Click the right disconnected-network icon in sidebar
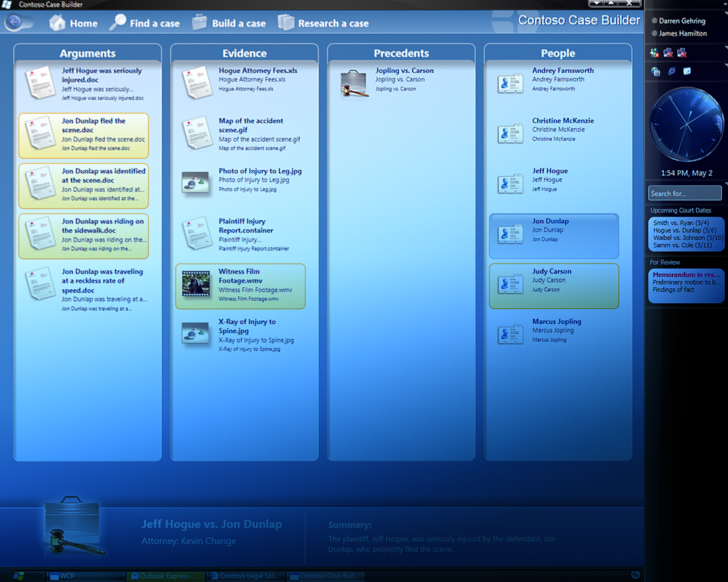This screenshot has height=582, width=728. click(x=681, y=53)
